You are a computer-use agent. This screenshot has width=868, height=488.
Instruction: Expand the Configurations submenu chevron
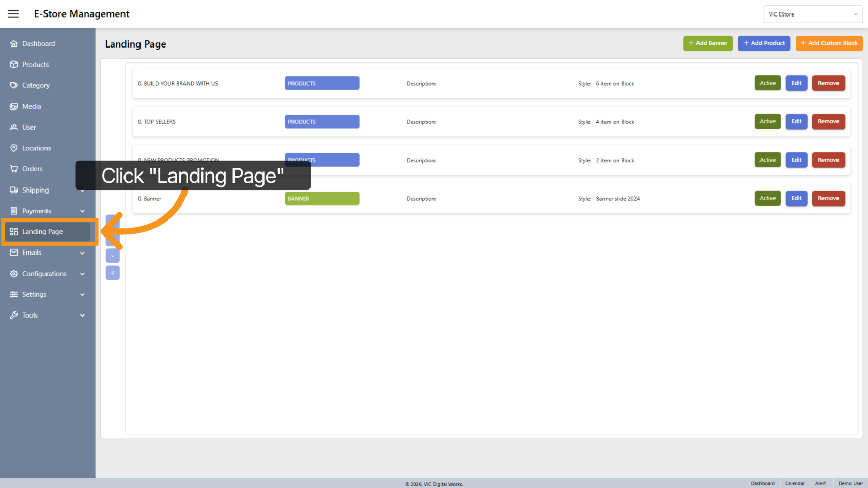click(82, 274)
